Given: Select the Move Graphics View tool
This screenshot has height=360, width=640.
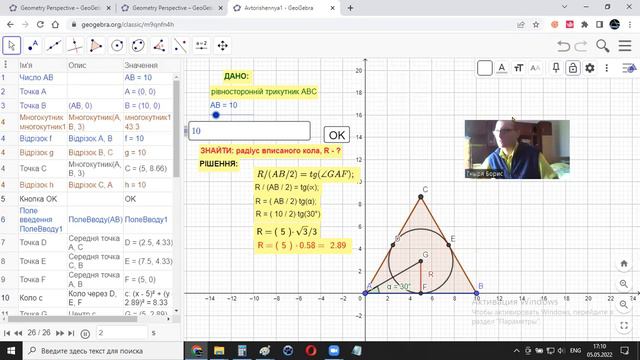Looking at the screenshot, I should tap(222, 45).
